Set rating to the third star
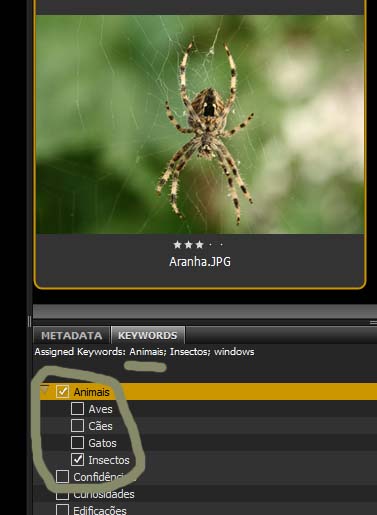Screen dimensions: 377x515 pos(199,245)
